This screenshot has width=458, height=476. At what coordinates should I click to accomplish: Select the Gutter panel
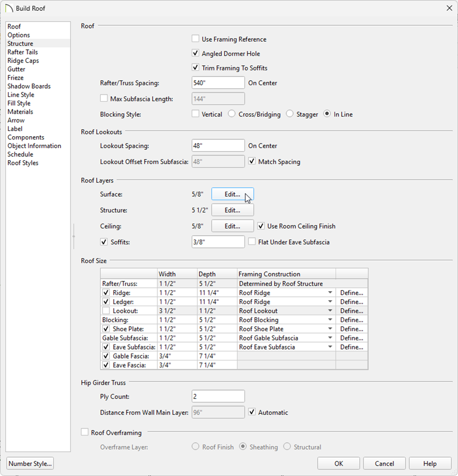click(x=17, y=69)
